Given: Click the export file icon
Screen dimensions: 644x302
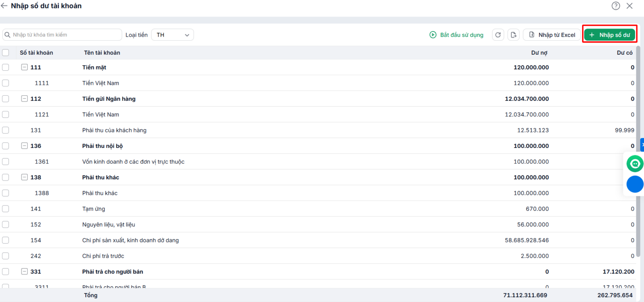Looking at the screenshot, I should click(514, 35).
